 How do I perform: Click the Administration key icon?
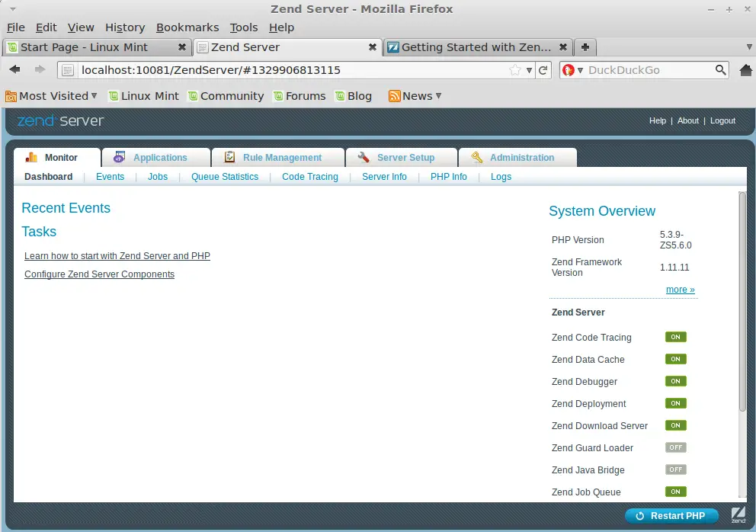[x=477, y=157]
